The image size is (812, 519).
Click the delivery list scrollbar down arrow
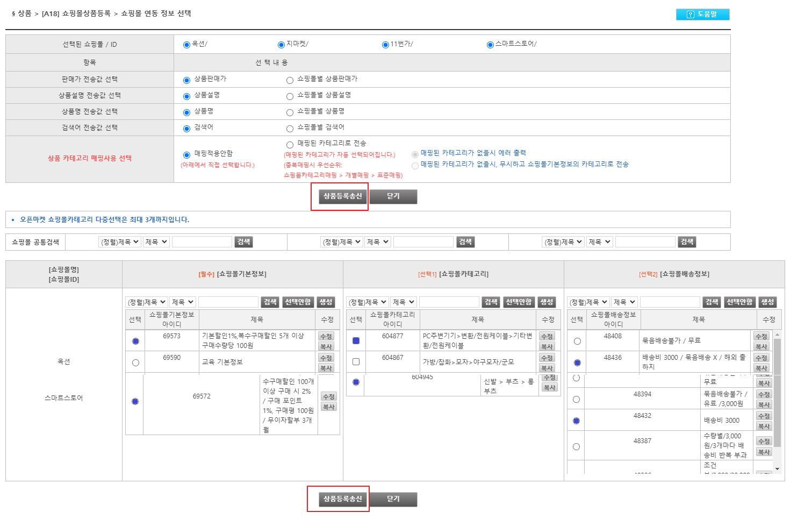tap(777, 469)
